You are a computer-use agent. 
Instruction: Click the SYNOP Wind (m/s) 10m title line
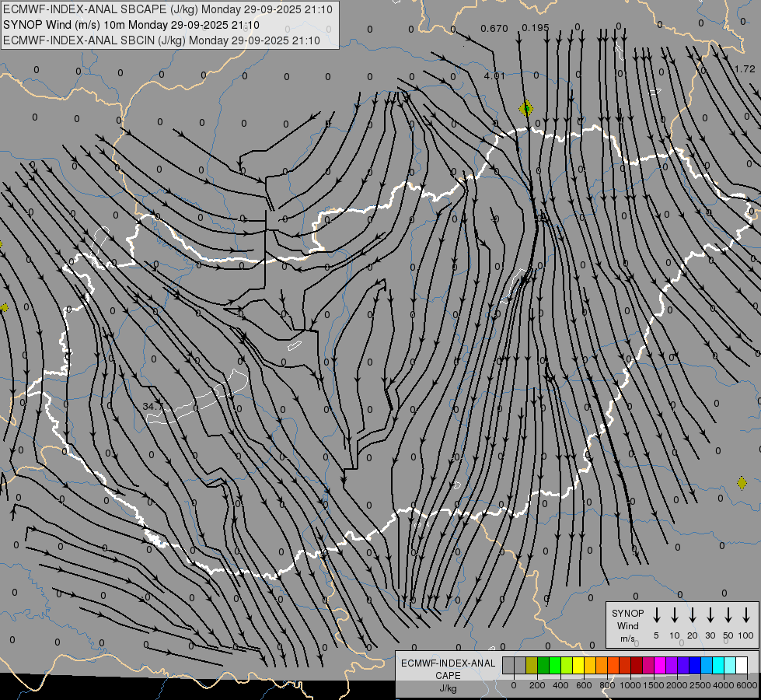[131, 25]
